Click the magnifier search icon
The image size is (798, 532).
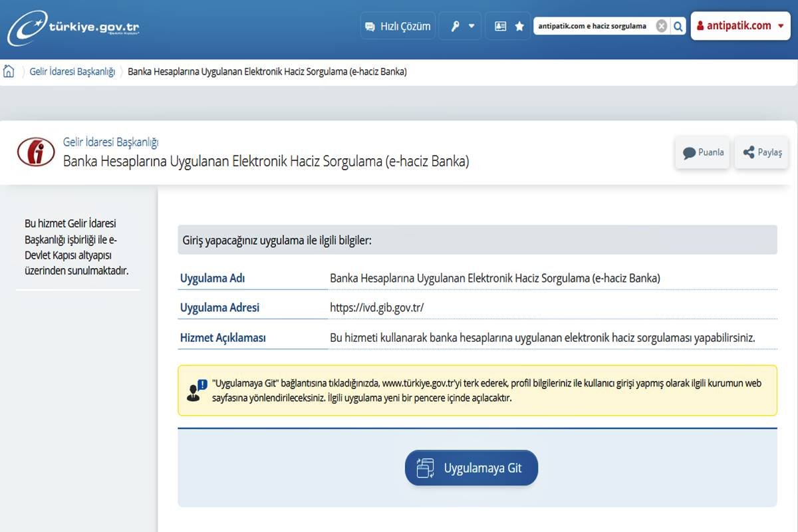678,27
